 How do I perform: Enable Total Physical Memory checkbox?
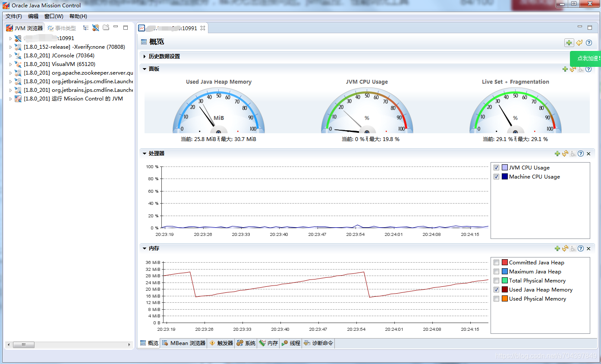pyautogui.click(x=497, y=280)
